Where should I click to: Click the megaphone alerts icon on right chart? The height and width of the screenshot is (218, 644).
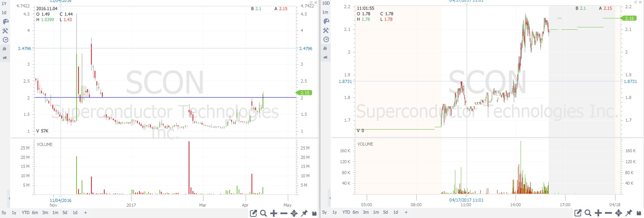tap(325, 58)
